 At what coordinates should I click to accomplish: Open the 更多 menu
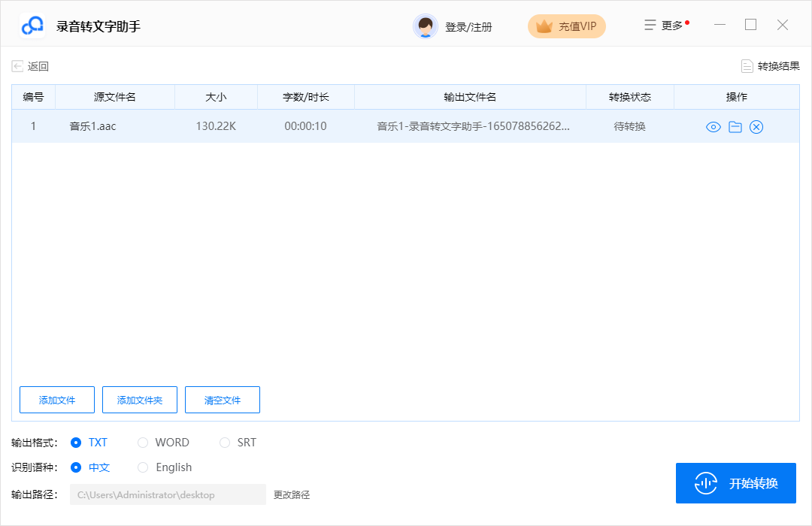664,26
